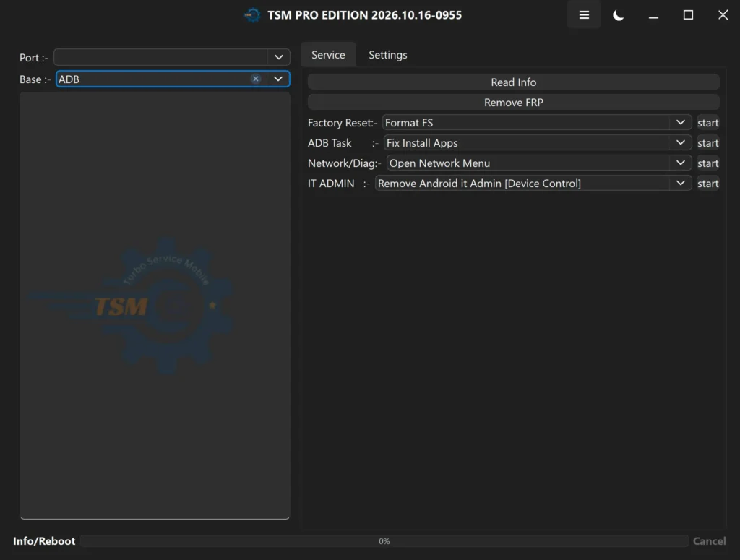This screenshot has height=560, width=740.
Task: Click the 0% progress bar
Action: (384, 541)
